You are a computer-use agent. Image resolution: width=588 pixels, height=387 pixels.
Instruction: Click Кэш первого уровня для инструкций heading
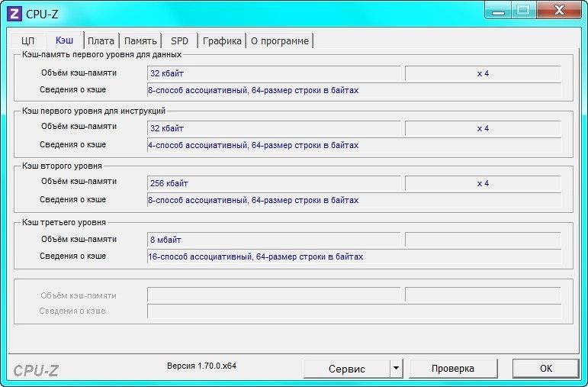pyautogui.click(x=94, y=111)
